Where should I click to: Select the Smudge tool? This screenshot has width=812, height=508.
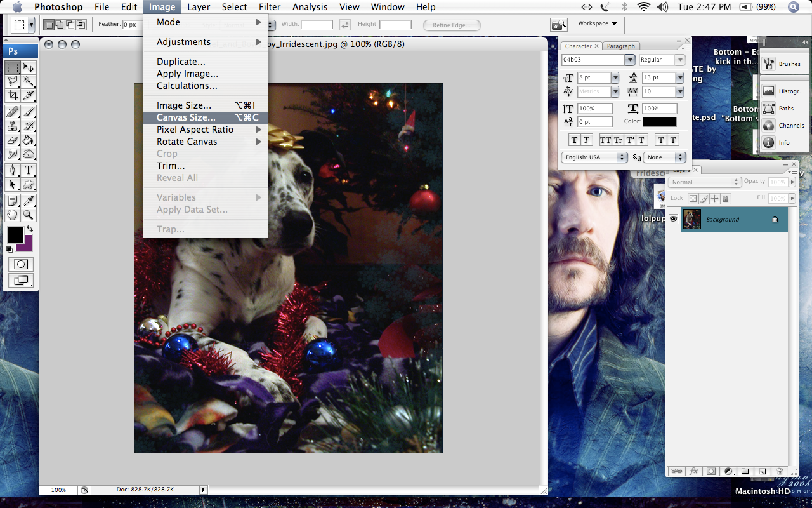tap(13, 154)
